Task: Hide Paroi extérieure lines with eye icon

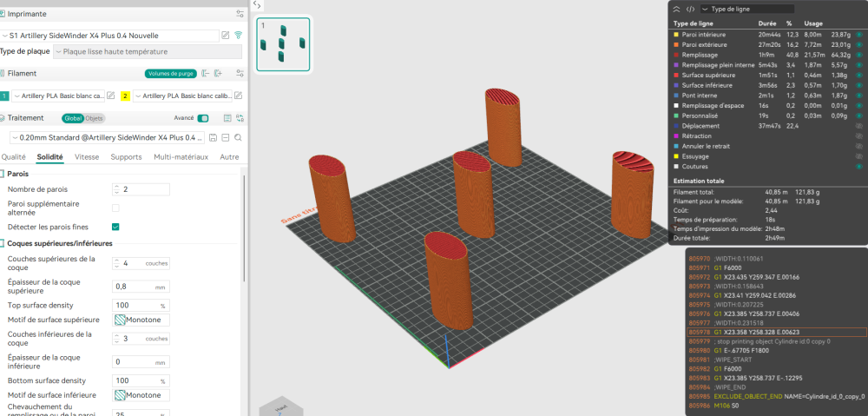Action: (859, 44)
